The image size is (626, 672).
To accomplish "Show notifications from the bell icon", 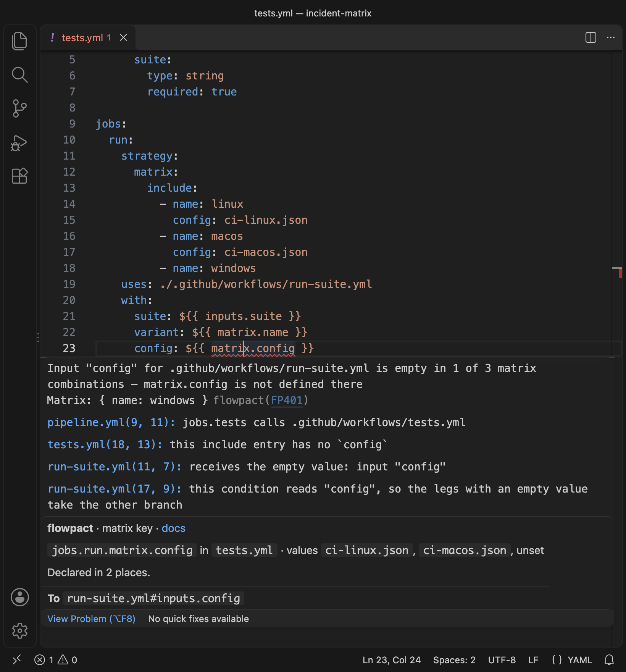I will [609, 660].
